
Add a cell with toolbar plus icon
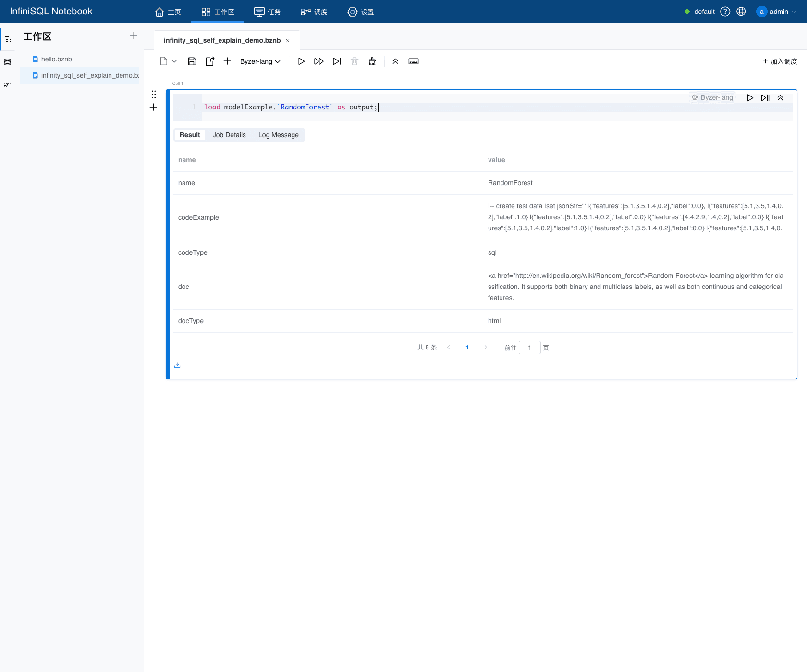tap(227, 61)
